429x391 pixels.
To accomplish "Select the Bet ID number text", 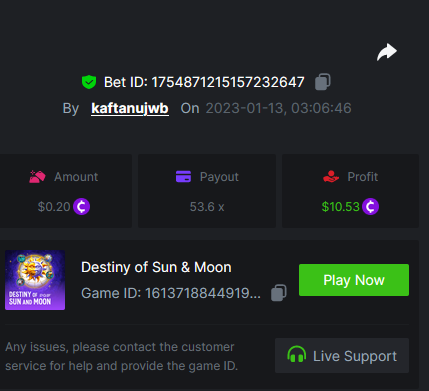I will [x=228, y=82].
